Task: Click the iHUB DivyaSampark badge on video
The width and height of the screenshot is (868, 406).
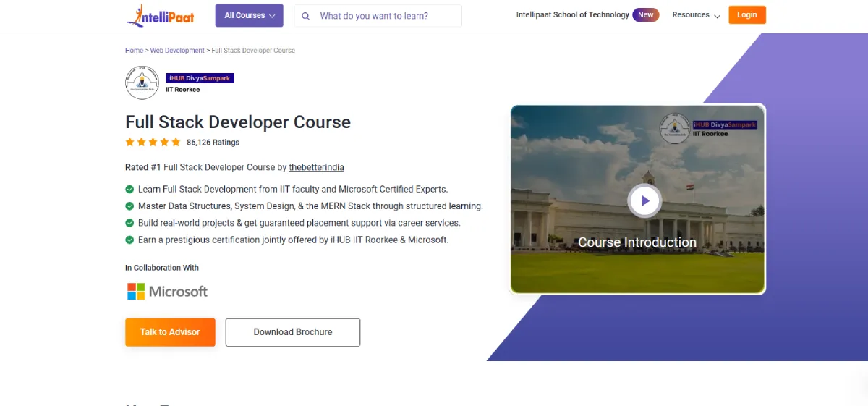Action: (724, 125)
